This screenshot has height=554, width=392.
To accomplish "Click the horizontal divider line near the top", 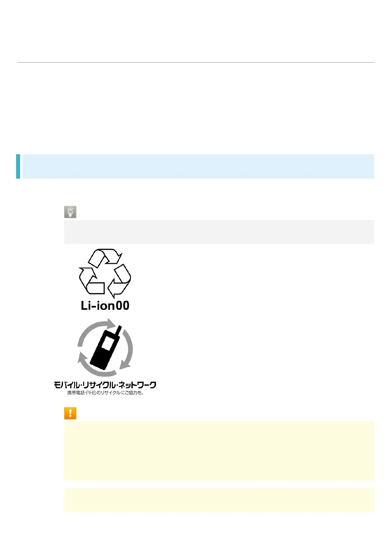I will click(196, 62).
